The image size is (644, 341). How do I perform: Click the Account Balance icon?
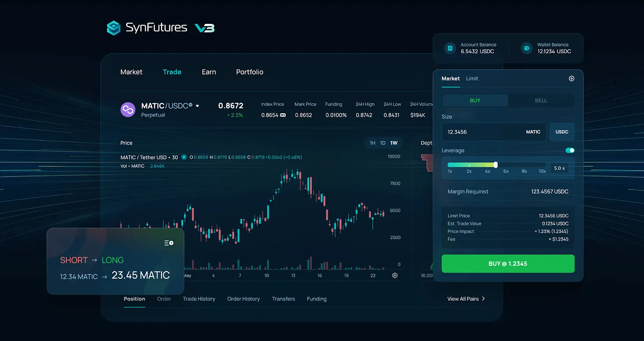[450, 48]
